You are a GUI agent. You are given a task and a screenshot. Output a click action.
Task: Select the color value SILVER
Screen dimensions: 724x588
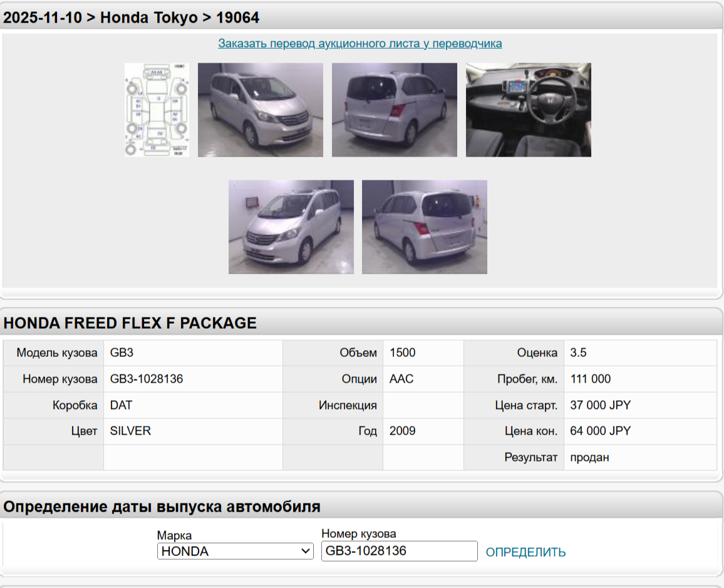[130, 431]
